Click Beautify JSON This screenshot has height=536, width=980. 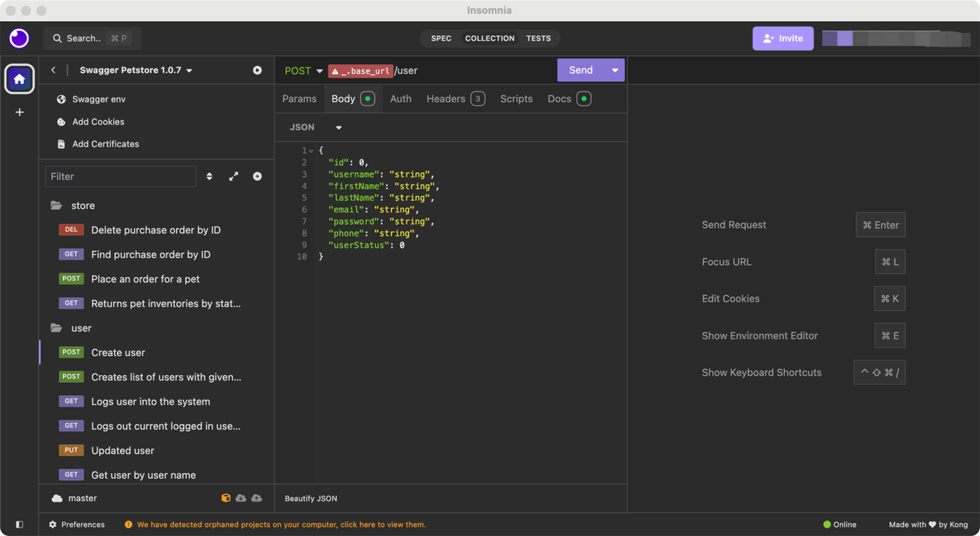click(311, 498)
